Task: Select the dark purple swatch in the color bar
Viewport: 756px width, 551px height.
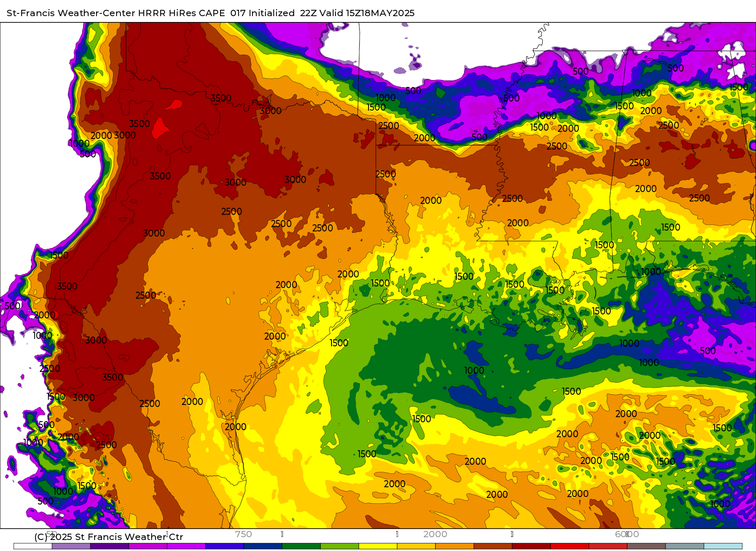Action: coord(109,546)
